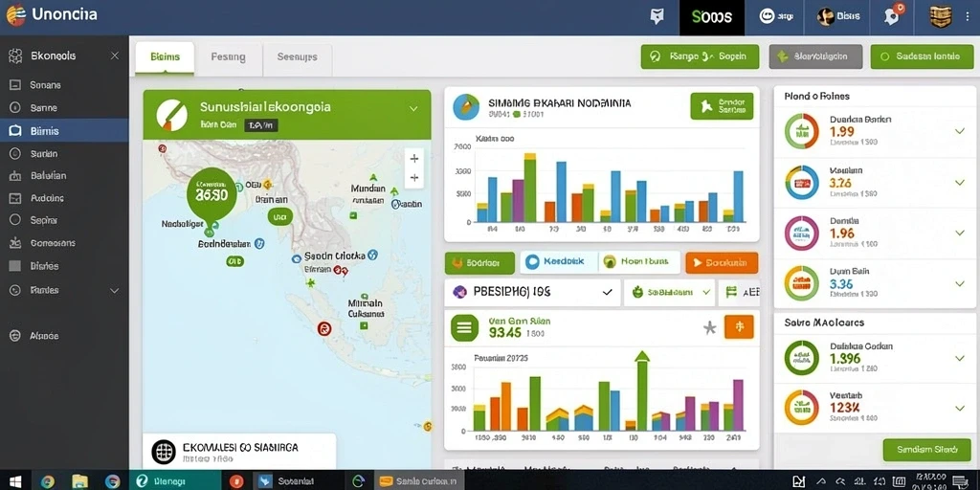Click the smiley chat icon in header
980x490 pixels.
click(767, 17)
